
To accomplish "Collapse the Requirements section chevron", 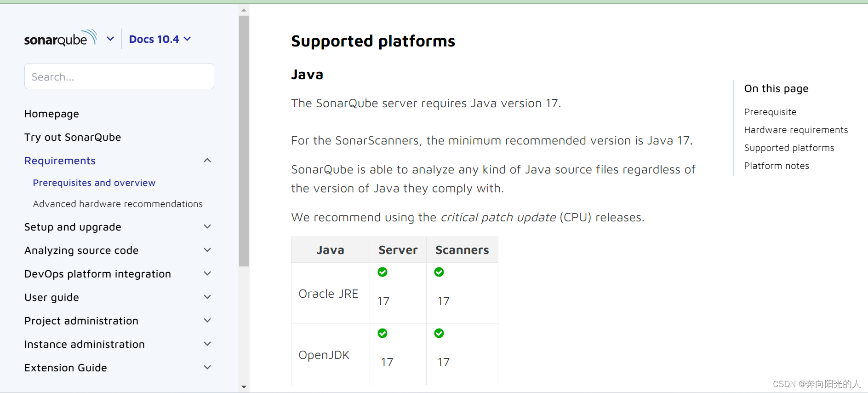I will click(x=207, y=161).
